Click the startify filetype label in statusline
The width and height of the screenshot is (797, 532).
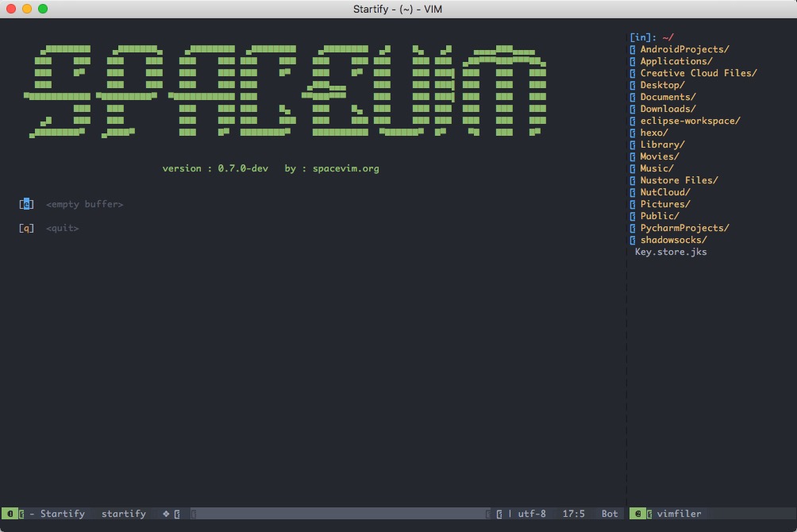(123, 514)
